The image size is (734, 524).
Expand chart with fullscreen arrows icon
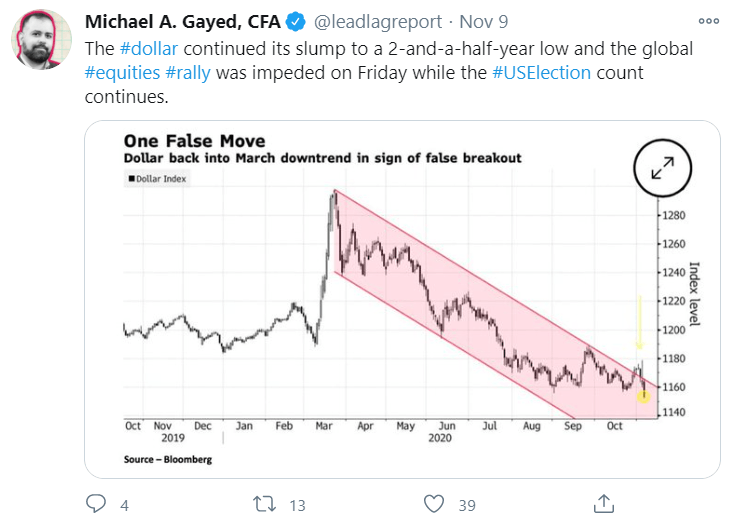662,171
